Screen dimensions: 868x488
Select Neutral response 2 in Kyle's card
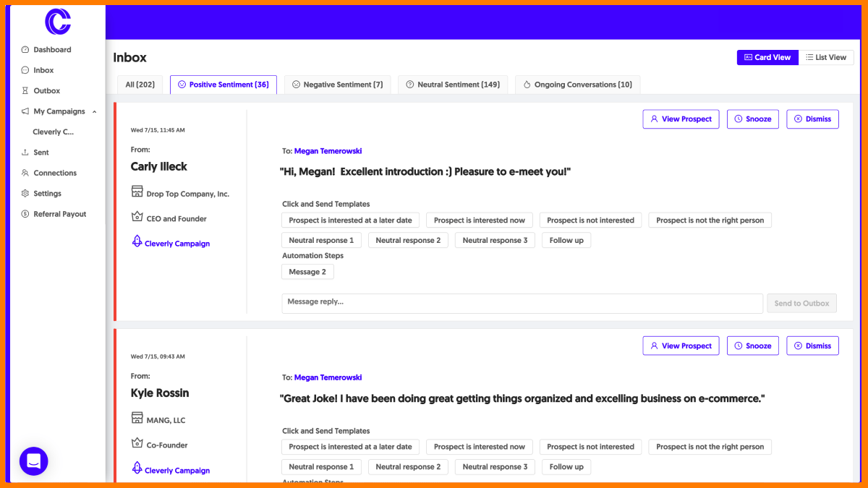click(408, 467)
